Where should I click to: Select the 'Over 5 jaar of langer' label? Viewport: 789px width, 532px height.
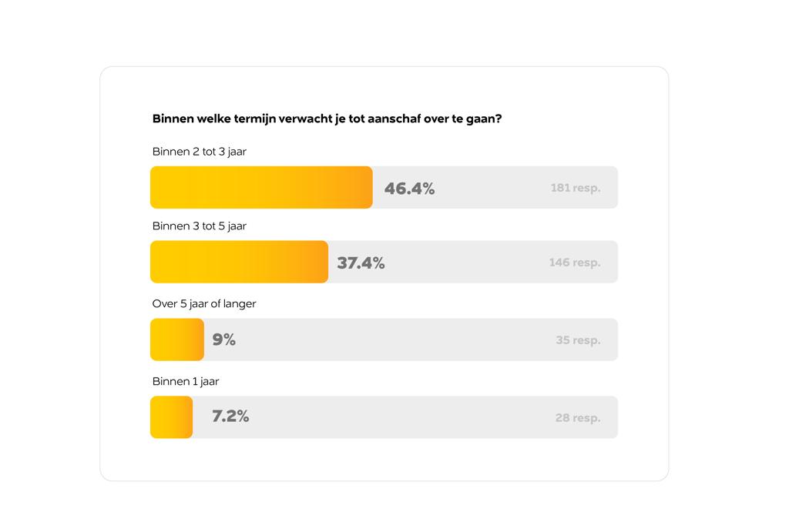tap(204, 303)
